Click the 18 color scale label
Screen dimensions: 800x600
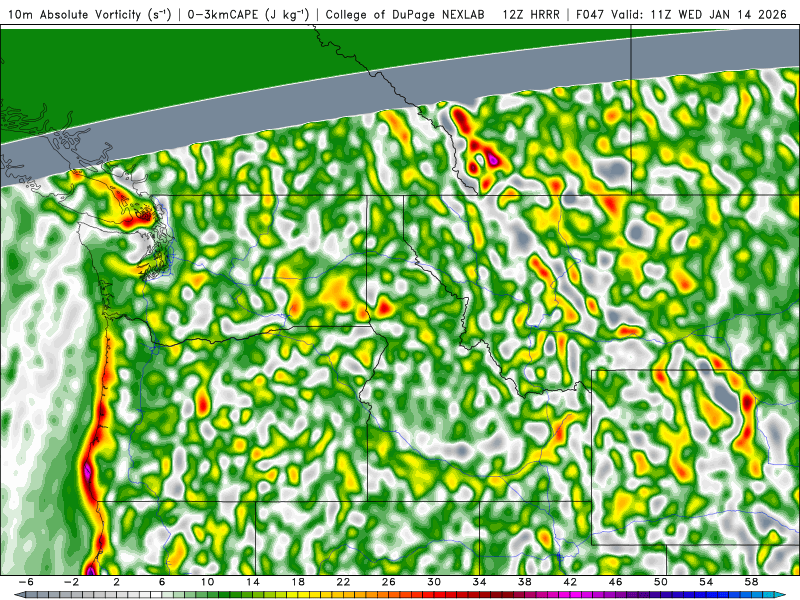[298, 582]
